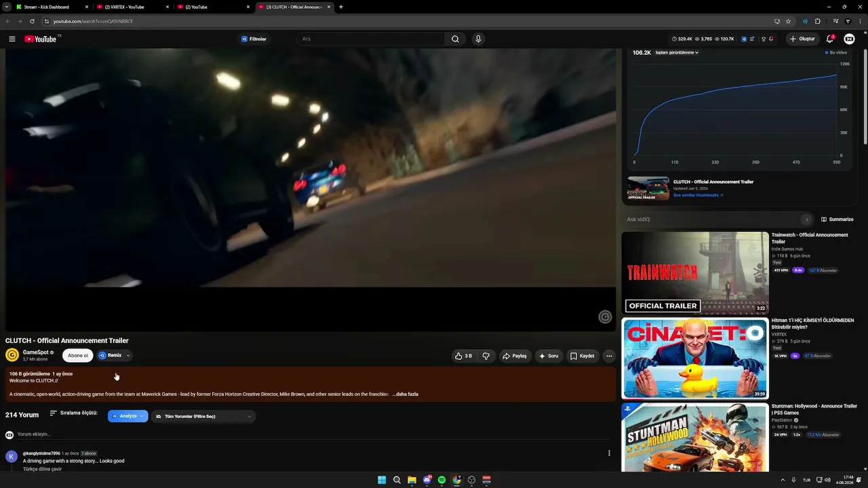Open the TUR keyboard language indicator
Screen dimensions: 868x488
pyautogui.click(x=807, y=480)
